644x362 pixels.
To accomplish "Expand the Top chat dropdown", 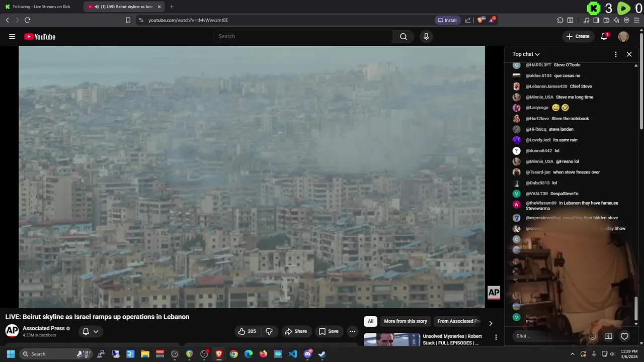I will (526, 54).
